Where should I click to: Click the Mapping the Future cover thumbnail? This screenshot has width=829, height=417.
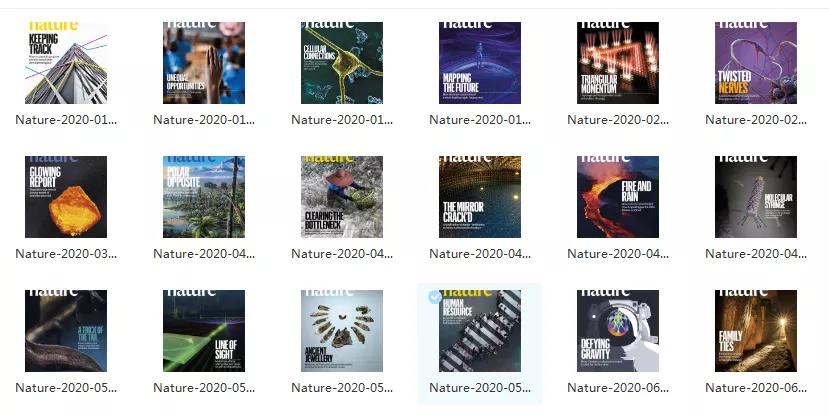tap(480, 63)
